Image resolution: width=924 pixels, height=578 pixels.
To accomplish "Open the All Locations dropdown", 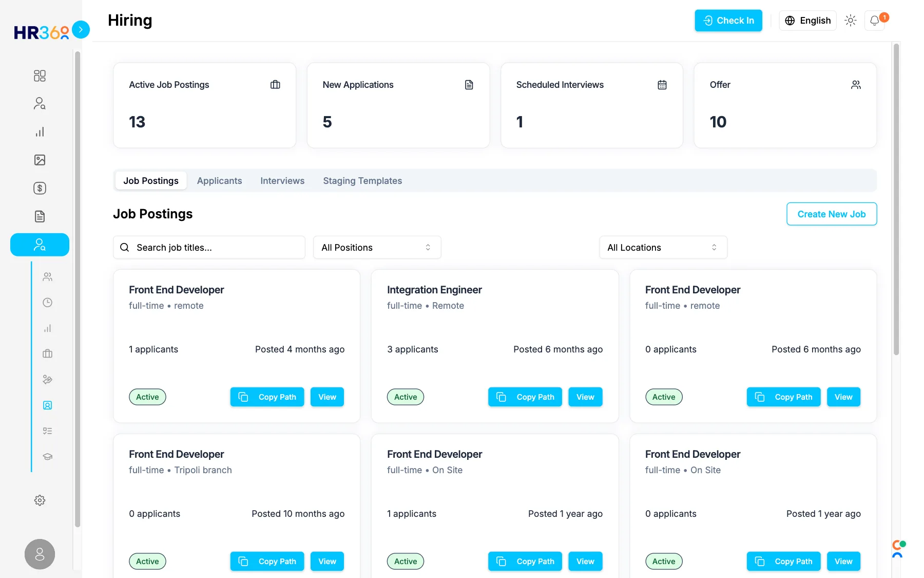I will click(x=663, y=248).
